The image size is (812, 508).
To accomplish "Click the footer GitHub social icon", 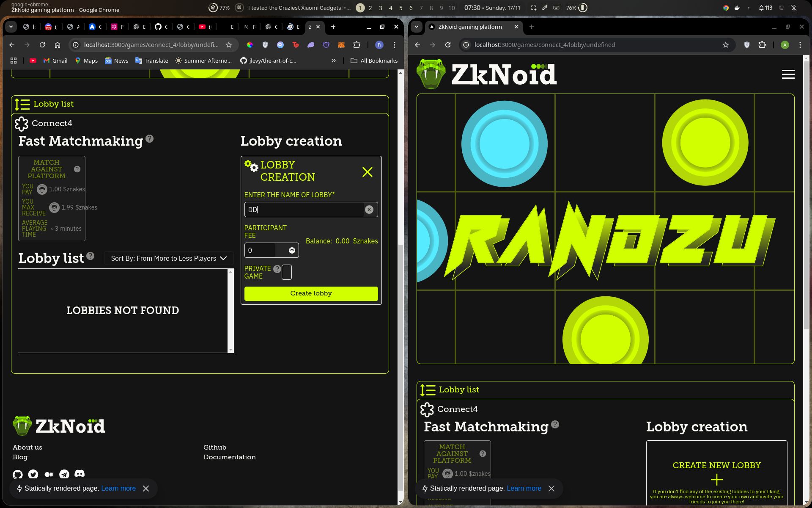I will pyautogui.click(x=18, y=474).
